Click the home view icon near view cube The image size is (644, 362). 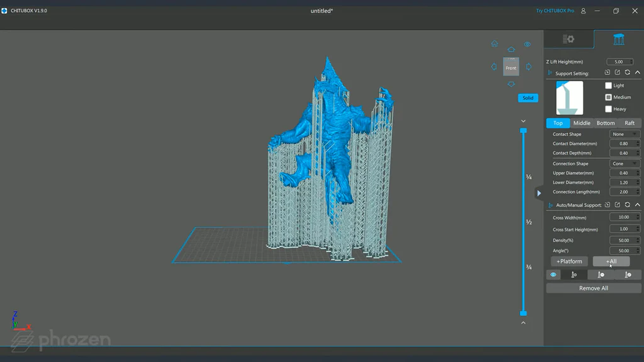click(x=494, y=44)
